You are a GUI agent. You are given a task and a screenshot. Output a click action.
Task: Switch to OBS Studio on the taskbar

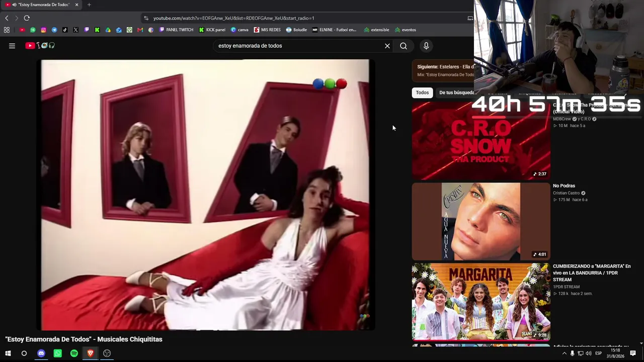(x=107, y=353)
